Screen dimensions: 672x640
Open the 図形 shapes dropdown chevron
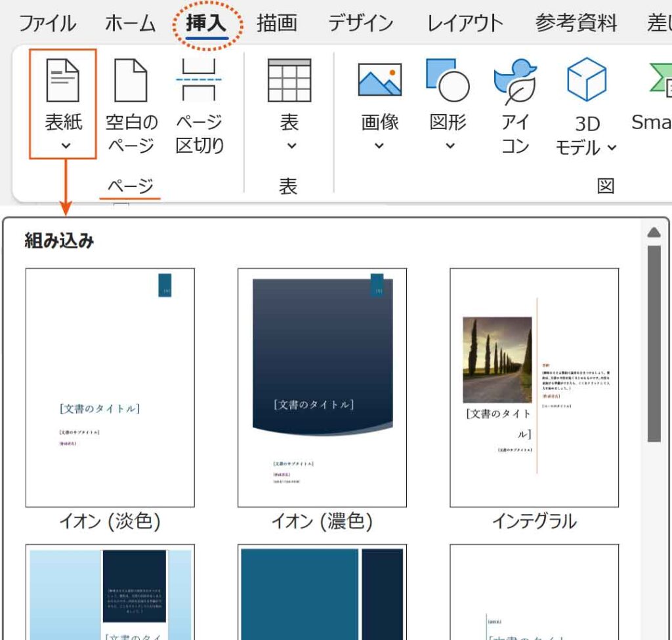coord(450,146)
